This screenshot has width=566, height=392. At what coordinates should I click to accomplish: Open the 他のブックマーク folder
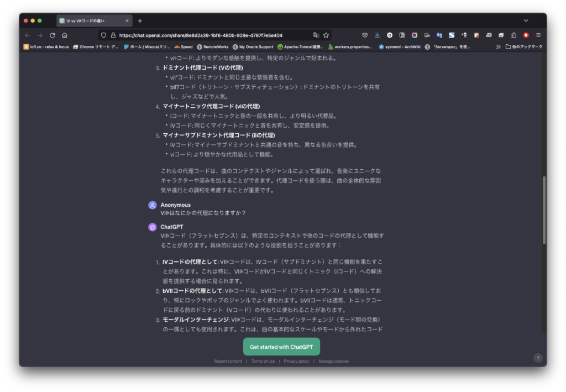coord(524,47)
